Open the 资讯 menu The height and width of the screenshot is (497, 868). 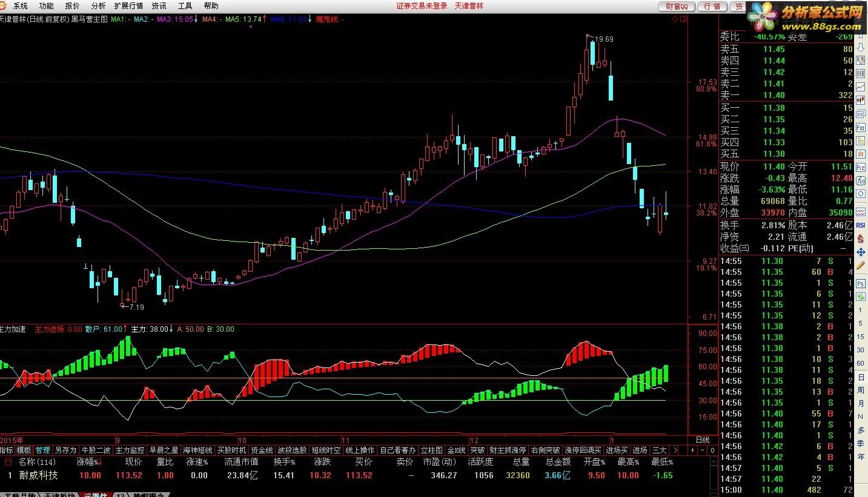point(159,6)
